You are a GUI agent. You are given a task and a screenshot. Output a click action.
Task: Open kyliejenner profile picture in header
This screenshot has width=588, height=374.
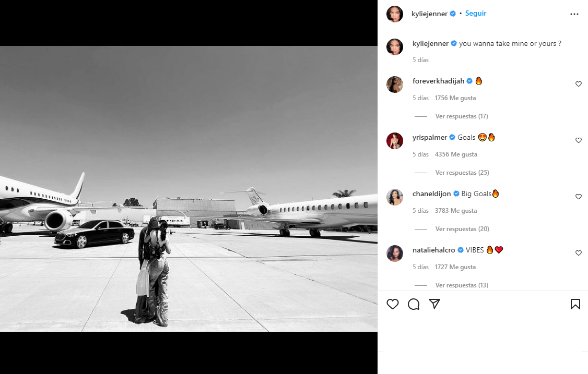394,14
